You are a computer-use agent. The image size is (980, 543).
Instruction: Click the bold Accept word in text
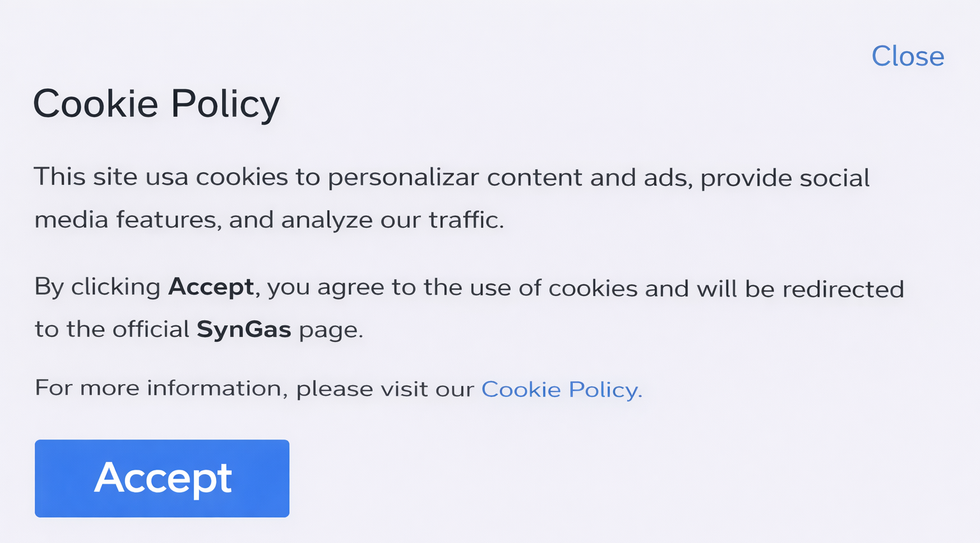(x=211, y=287)
